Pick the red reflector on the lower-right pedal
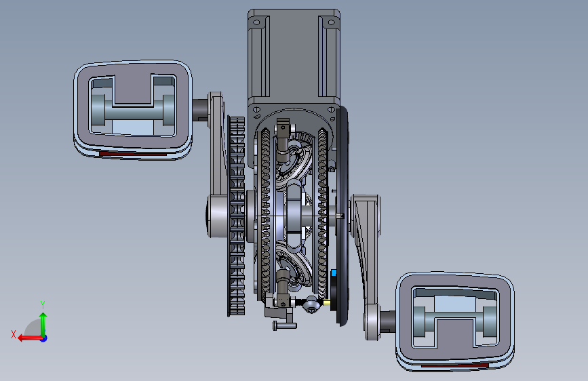588x381 pixels. tap(454, 365)
